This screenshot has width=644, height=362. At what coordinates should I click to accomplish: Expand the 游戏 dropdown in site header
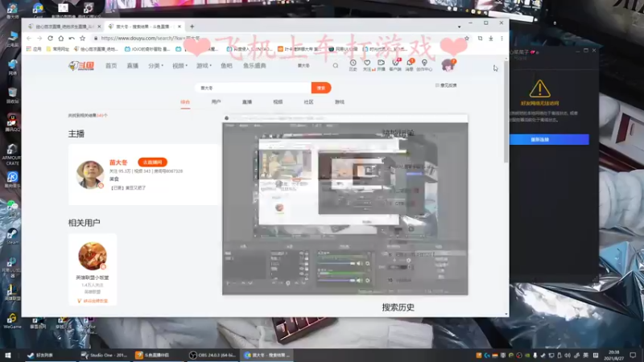coord(204,66)
